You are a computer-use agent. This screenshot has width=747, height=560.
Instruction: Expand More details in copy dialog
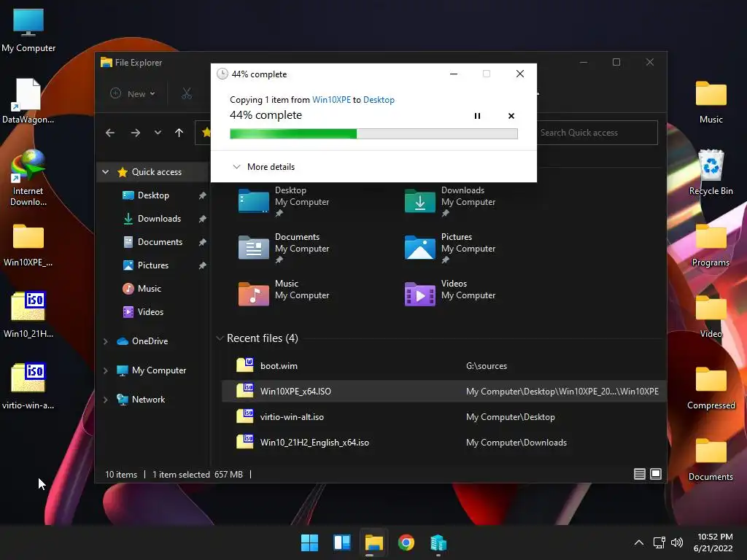(x=263, y=167)
